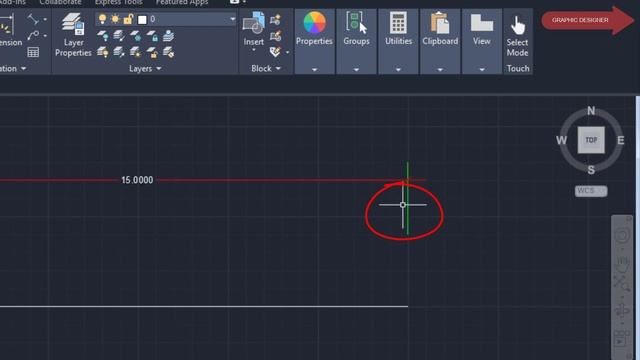Open the Multileader dropdown arrow
The image size is (640, 360).
tap(45, 36)
